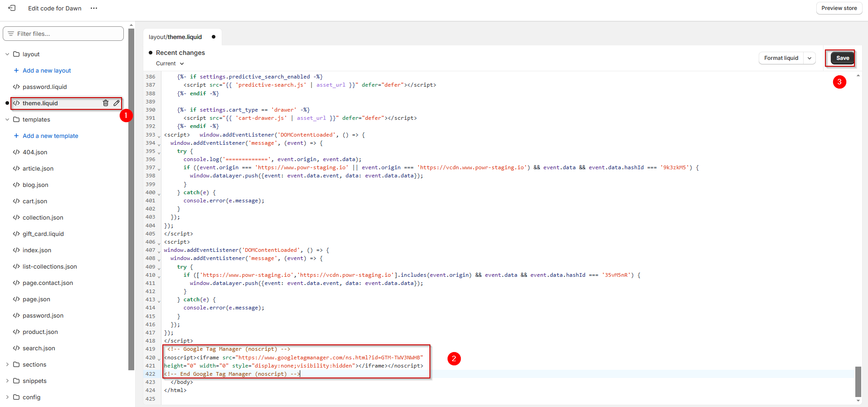Switch to the layout/theme.liquid tab
Image resolution: width=868 pixels, height=407 pixels.
point(182,37)
